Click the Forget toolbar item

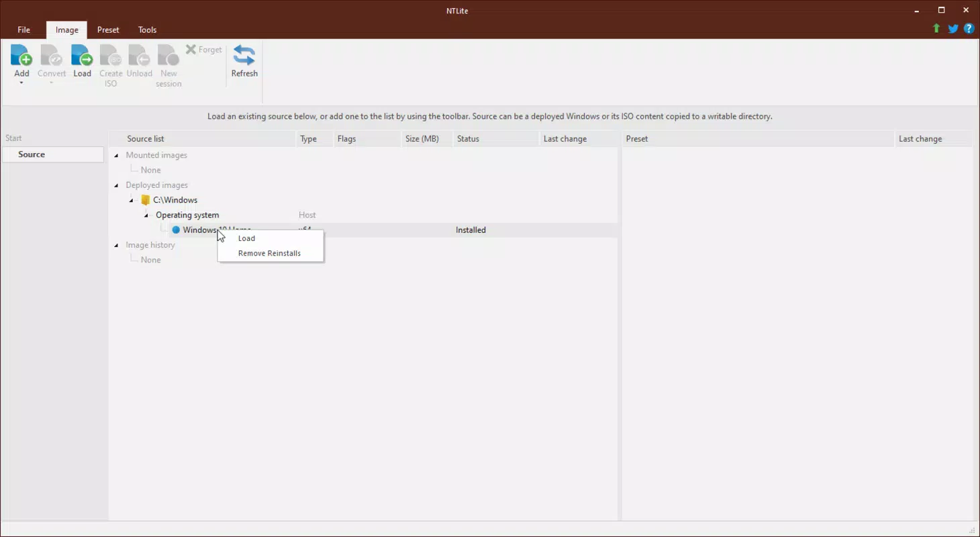pos(203,50)
